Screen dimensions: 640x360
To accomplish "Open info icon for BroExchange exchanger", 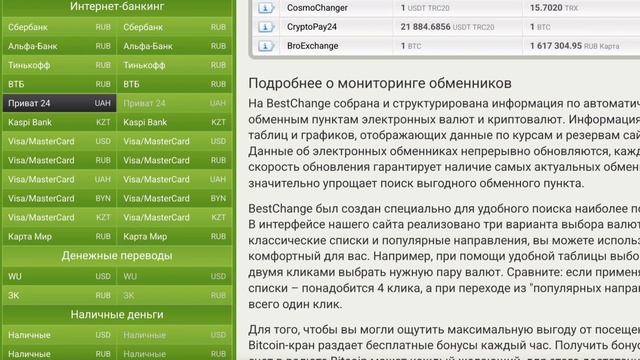I will click(x=266, y=46).
